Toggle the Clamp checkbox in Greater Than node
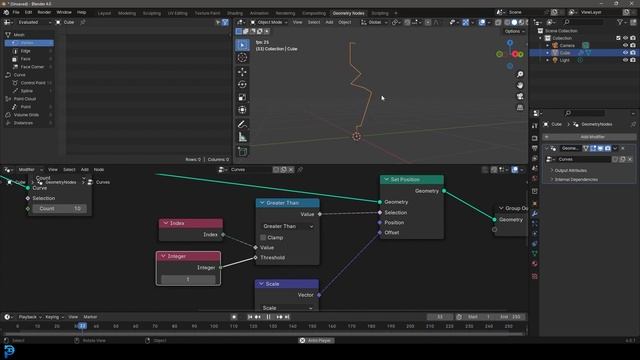The height and width of the screenshot is (360, 640). [x=263, y=238]
